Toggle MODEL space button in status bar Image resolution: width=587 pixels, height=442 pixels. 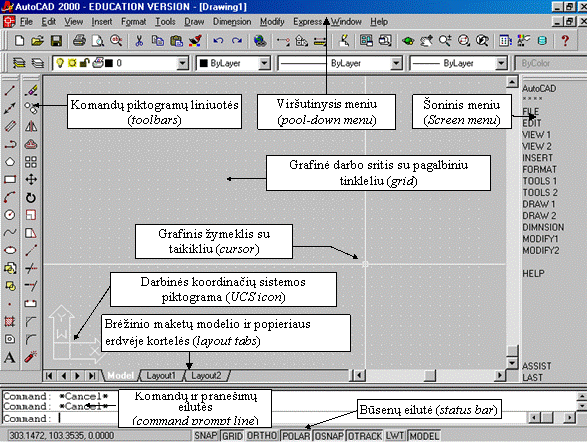[424, 436]
